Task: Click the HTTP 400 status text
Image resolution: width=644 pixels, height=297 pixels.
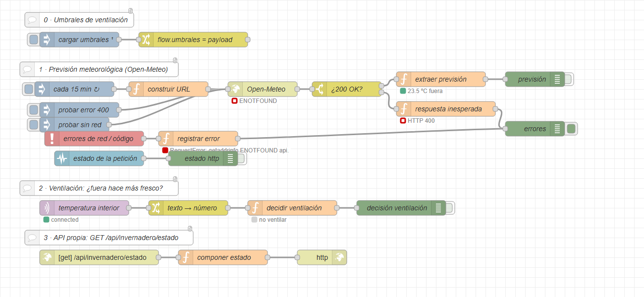Action: point(421,121)
